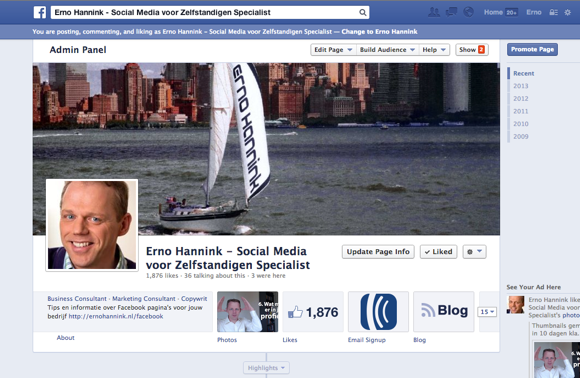Click the '3 were here' text

pos(268,276)
